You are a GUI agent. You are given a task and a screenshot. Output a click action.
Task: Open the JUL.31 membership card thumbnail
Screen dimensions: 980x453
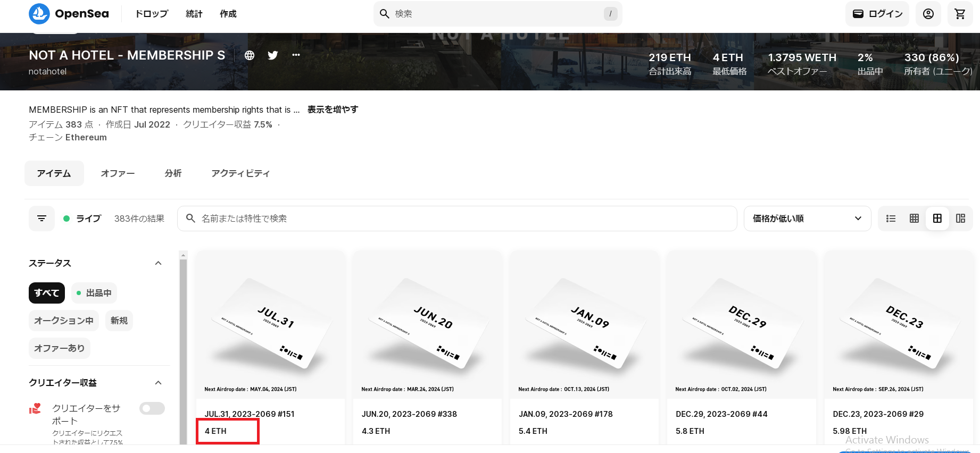(x=270, y=324)
